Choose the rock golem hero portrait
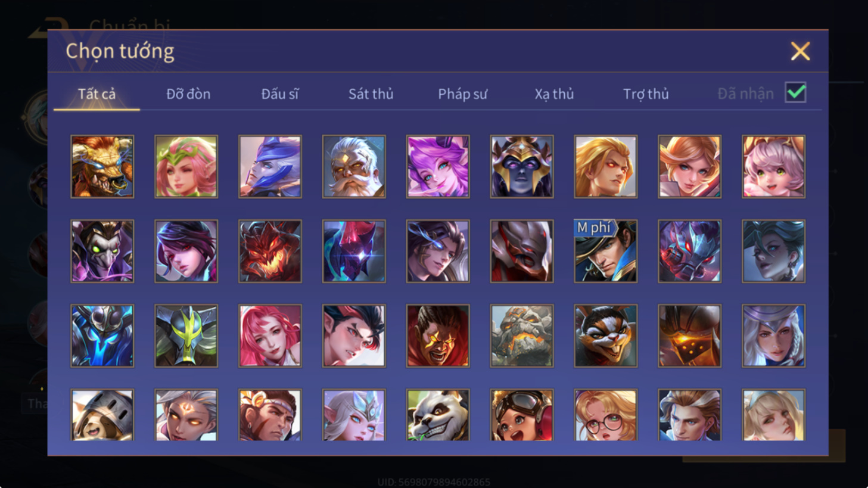Viewport: 868px width, 488px height. pyautogui.click(x=522, y=335)
